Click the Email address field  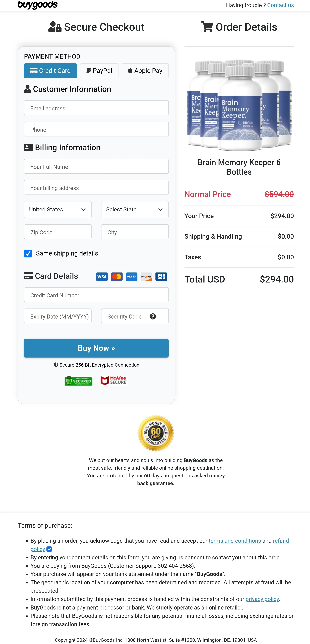coord(96,108)
